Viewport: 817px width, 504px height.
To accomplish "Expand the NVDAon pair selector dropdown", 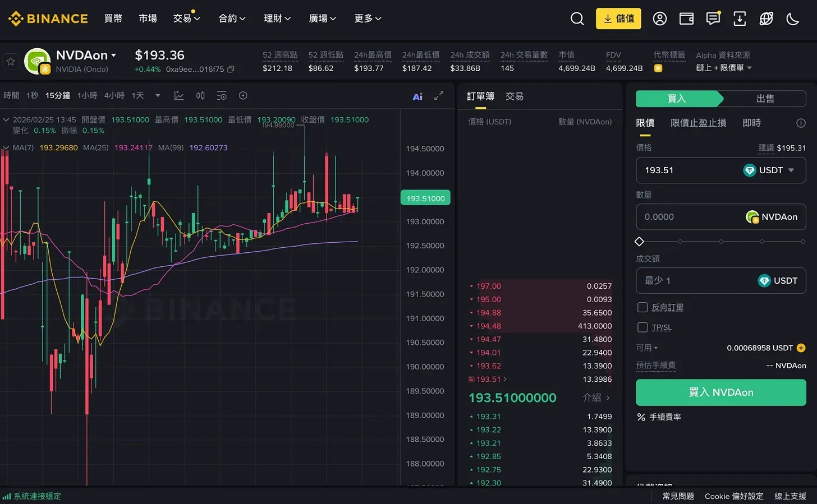I will [113, 55].
